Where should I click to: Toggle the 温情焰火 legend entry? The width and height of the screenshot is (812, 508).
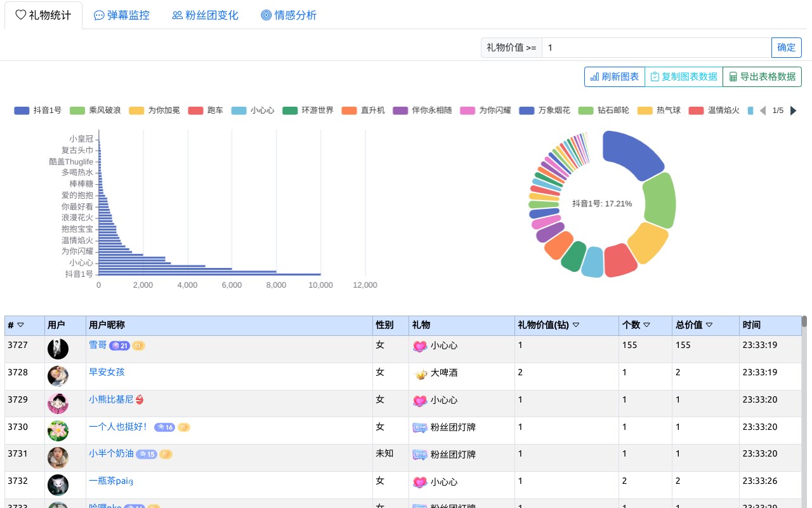pyautogui.click(x=714, y=110)
